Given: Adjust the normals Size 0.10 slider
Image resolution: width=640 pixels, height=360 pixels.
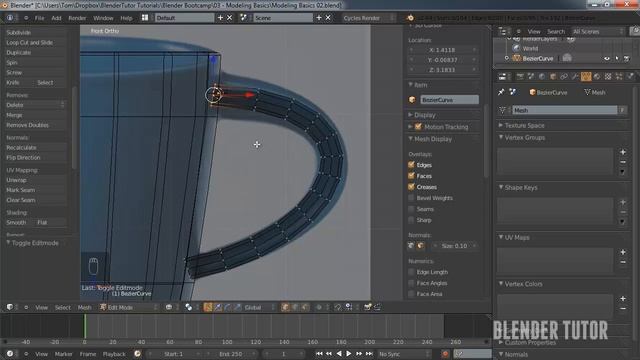Looking at the screenshot, I should pyautogui.click(x=454, y=246).
